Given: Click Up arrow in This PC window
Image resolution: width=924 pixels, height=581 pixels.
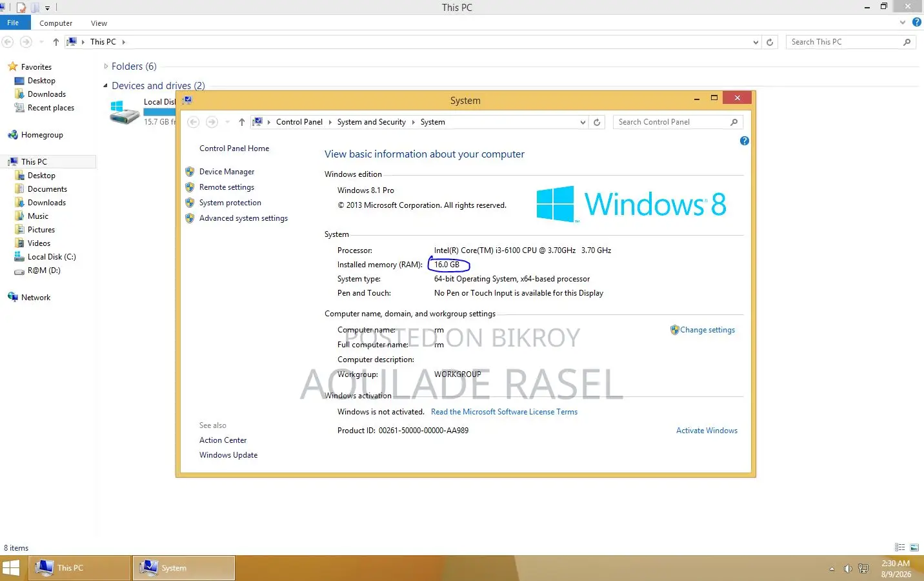Looking at the screenshot, I should 56,42.
